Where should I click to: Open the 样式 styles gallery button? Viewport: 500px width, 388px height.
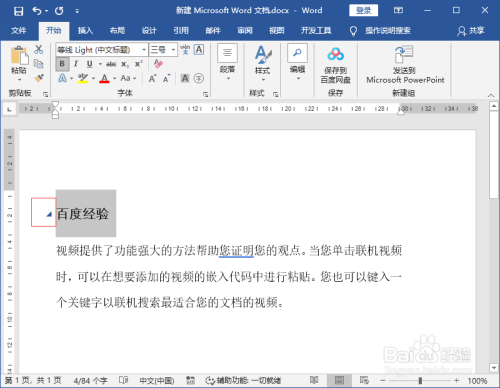pyautogui.click(x=263, y=63)
